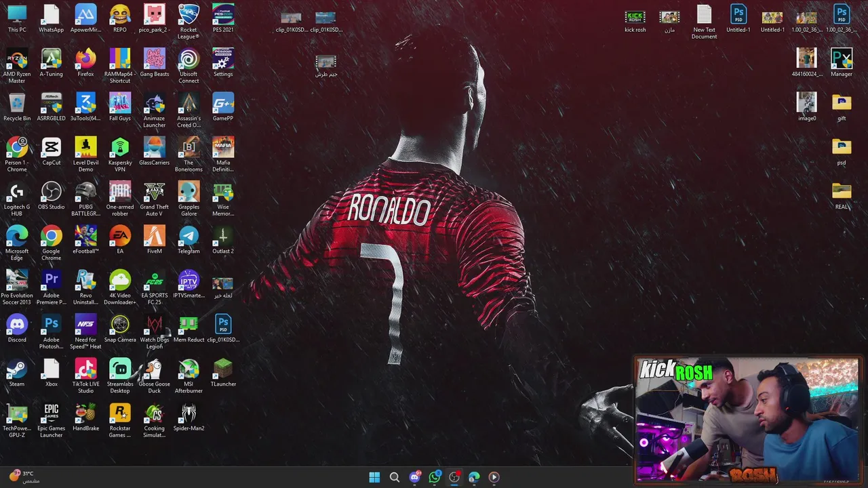
Task: Launch the REPO game icon
Action: (x=120, y=18)
